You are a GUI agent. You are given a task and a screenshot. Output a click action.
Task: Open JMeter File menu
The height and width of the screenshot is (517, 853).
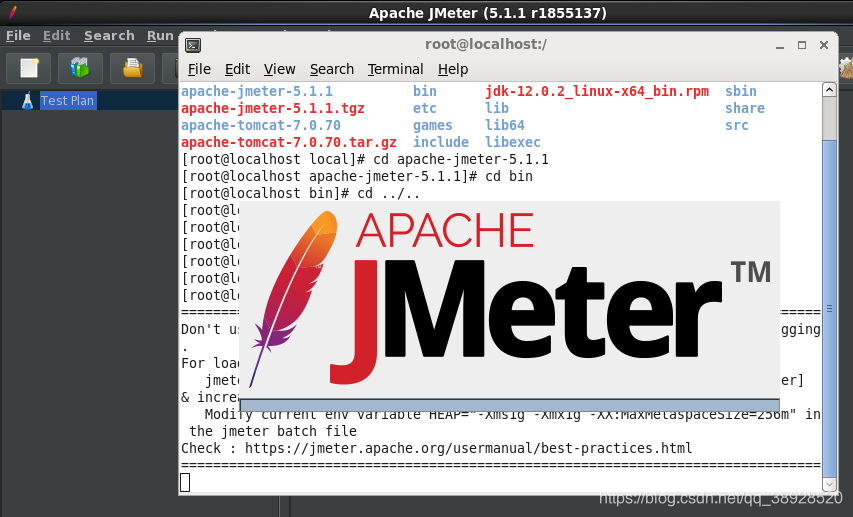[18, 36]
